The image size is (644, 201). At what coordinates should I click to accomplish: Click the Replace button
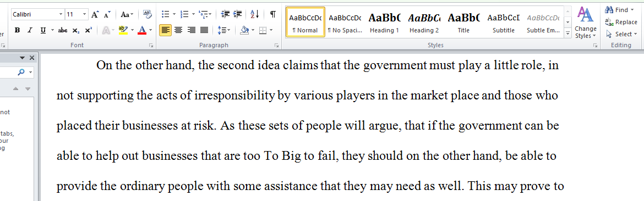coord(621,22)
